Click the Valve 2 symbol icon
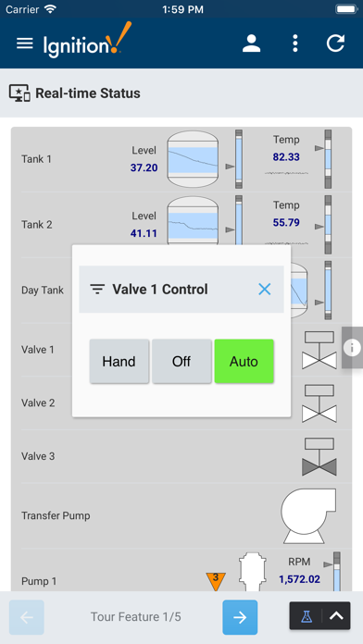The height and width of the screenshot is (644, 363). [x=319, y=403]
